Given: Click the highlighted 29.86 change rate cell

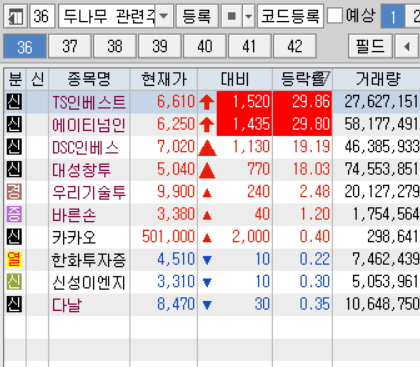Looking at the screenshot, I should 302,102.
